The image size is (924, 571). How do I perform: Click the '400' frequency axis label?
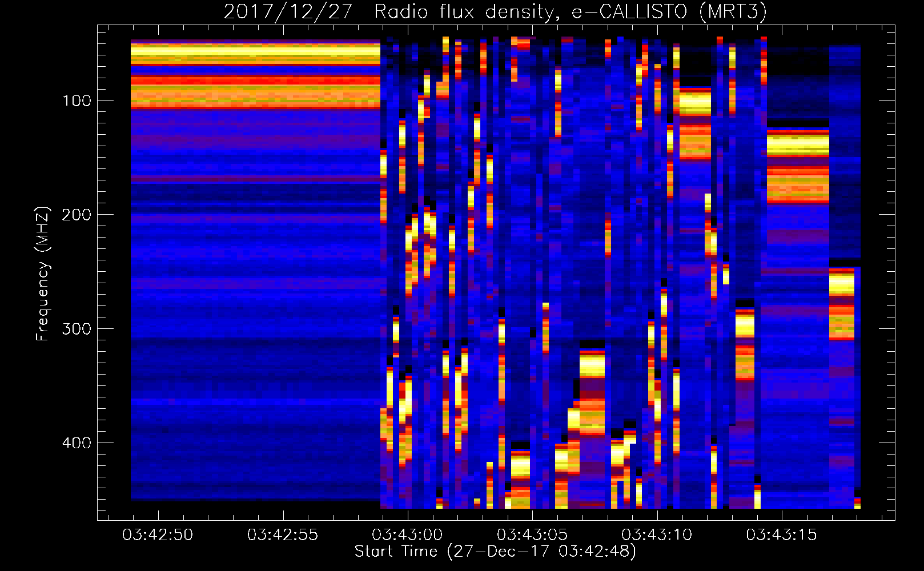[x=77, y=443]
